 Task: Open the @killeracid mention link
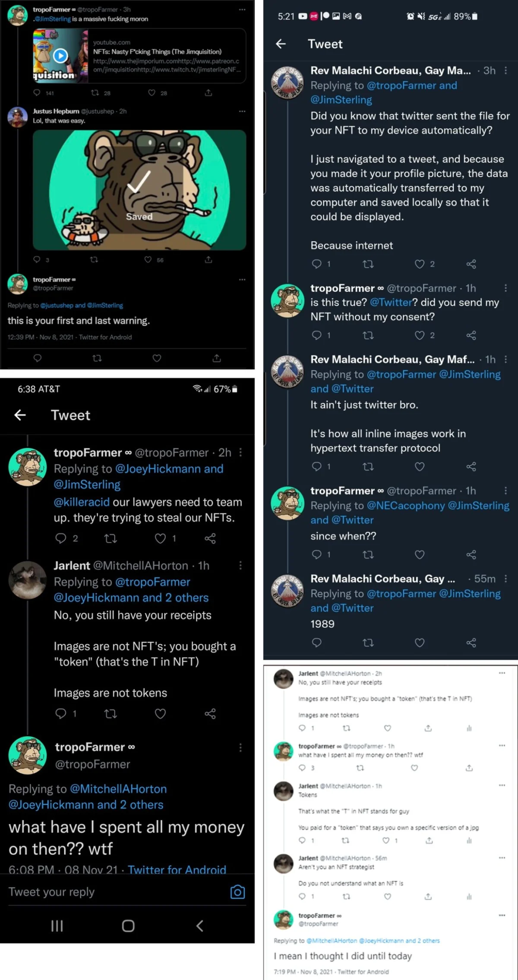point(82,502)
